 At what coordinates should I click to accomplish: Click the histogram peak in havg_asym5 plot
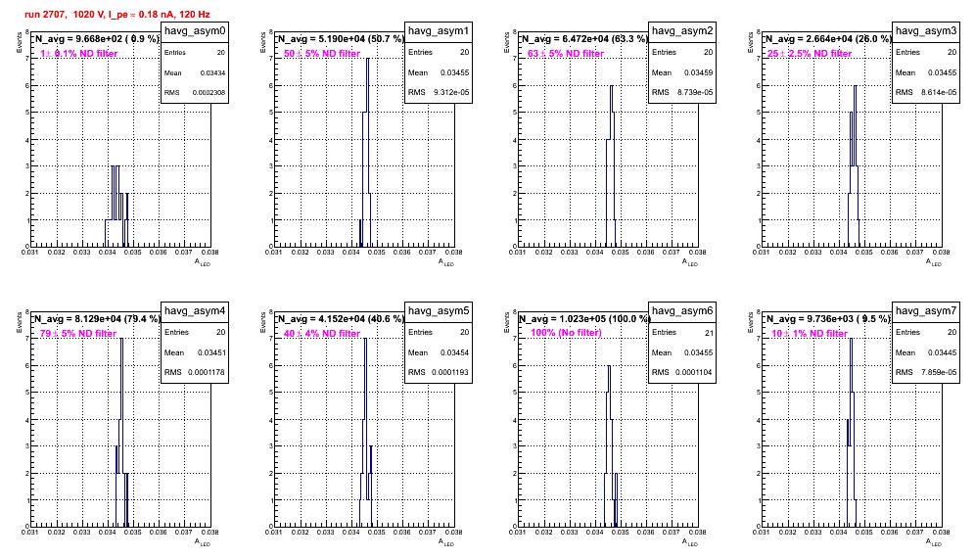click(365, 339)
